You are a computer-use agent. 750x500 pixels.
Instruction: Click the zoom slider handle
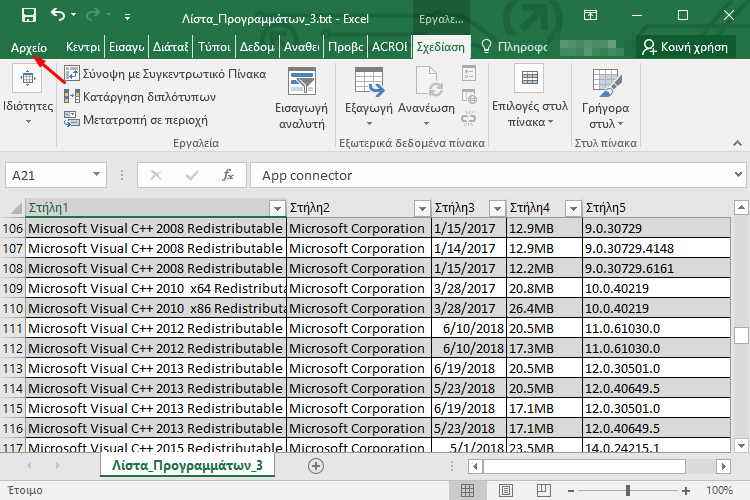point(628,490)
